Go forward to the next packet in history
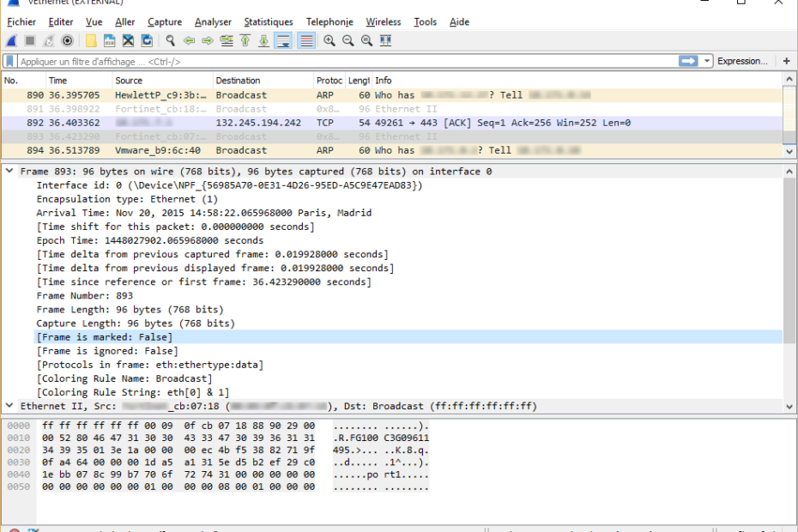The height and width of the screenshot is (532, 798). (208, 40)
